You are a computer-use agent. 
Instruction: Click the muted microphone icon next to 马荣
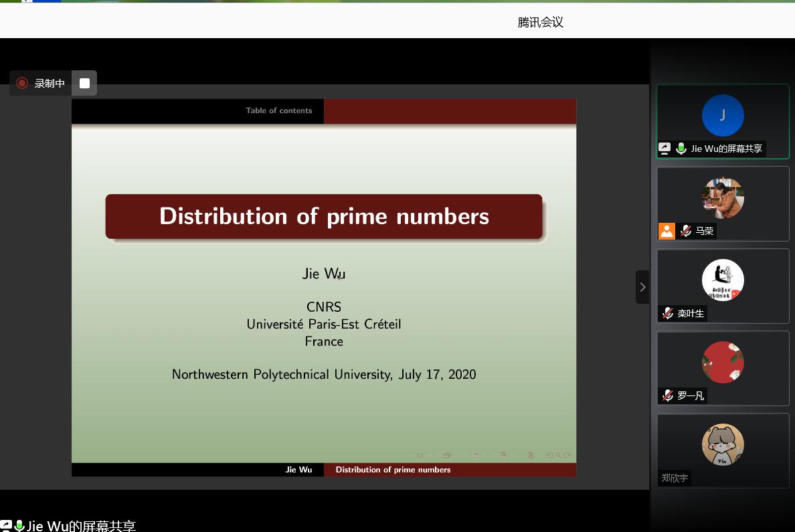(686, 231)
